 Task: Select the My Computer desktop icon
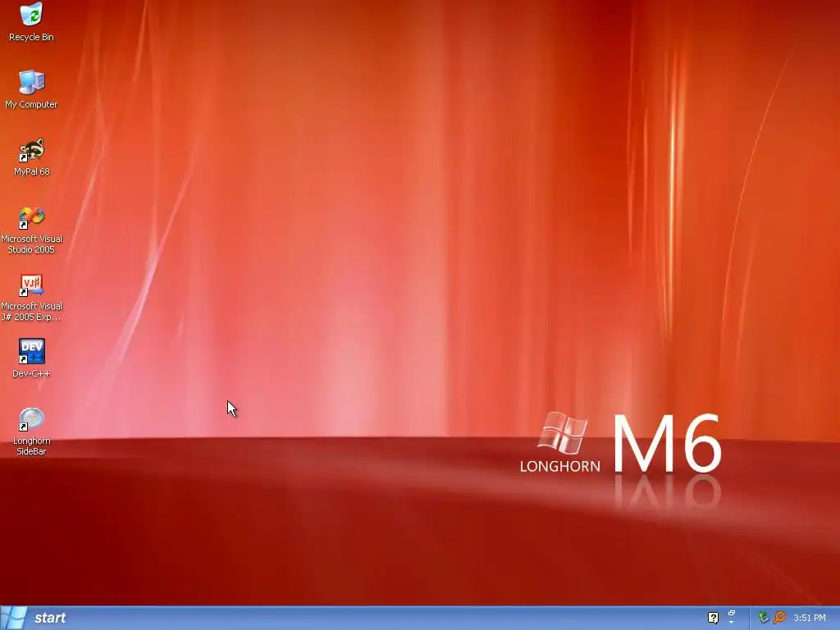click(x=32, y=89)
